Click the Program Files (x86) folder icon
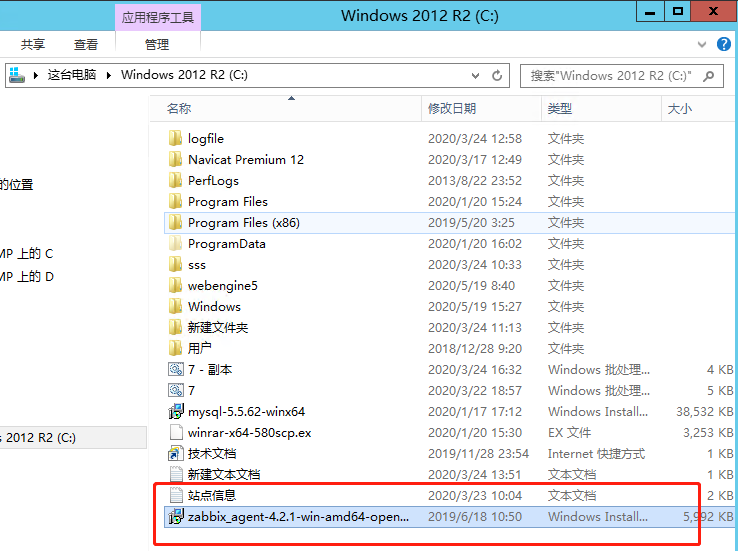738x551 pixels. pos(176,223)
